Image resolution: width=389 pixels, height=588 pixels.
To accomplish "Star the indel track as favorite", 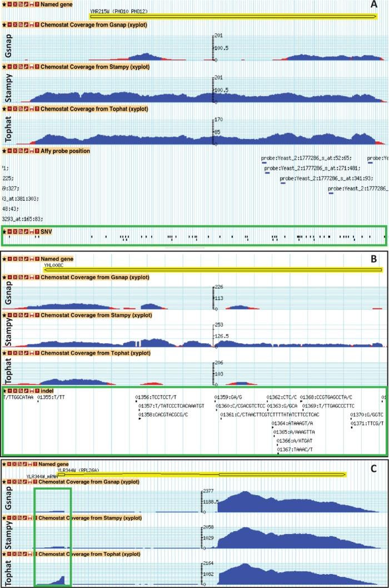I will [5, 391].
